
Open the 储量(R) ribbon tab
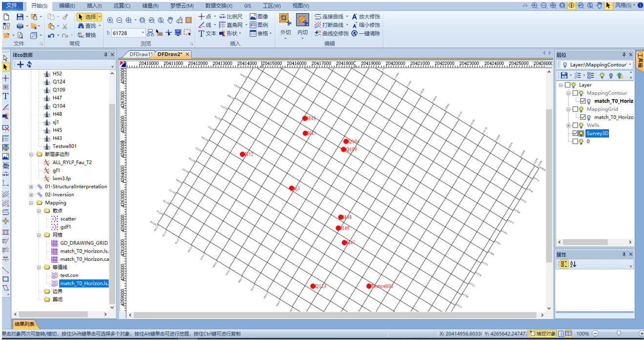(x=150, y=6)
